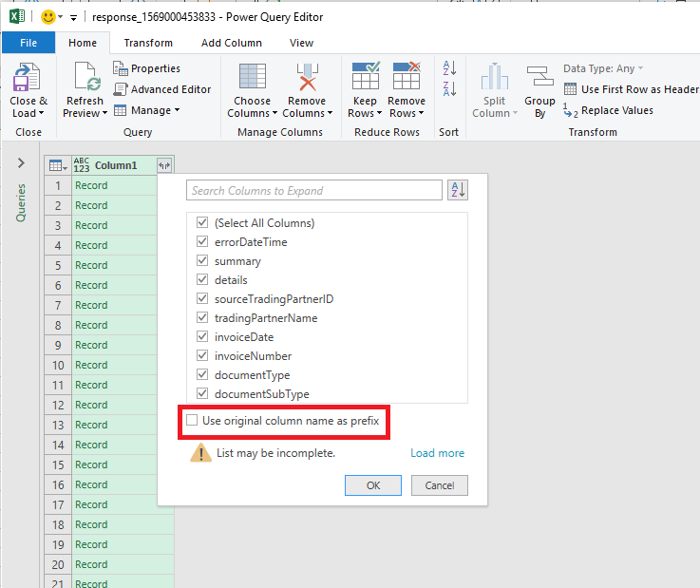Click Use First Row as Headers

632,89
